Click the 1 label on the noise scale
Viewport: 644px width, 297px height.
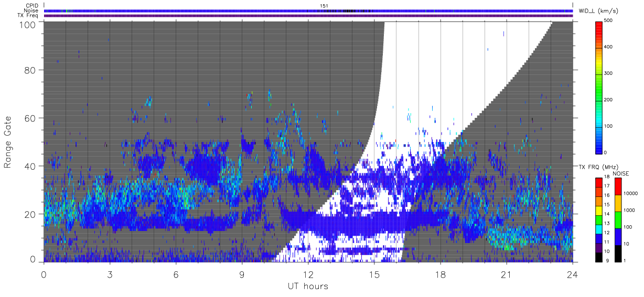pos(625,260)
